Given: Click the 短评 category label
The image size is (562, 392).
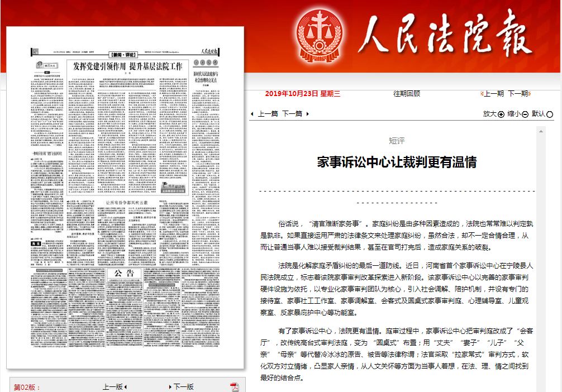Looking at the screenshot, I should click(x=397, y=141).
